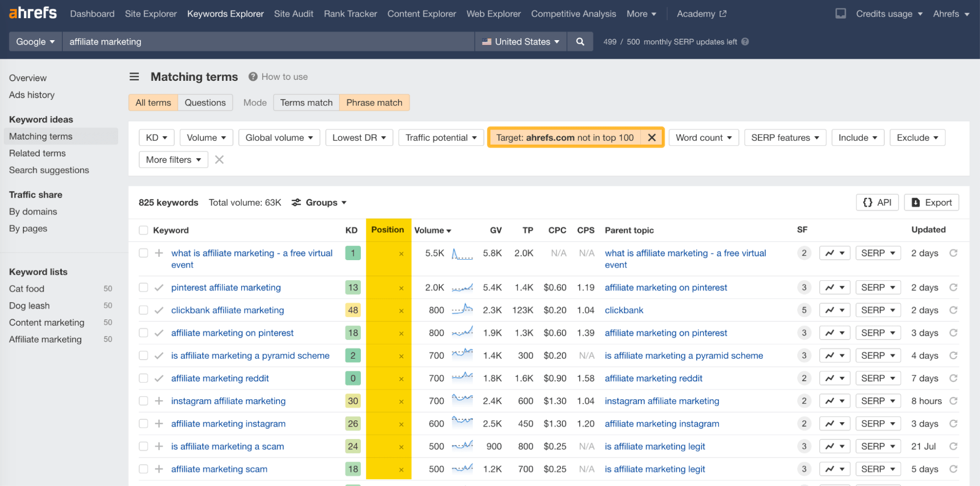Open the clickbank parent topic link
Image resolution: width=980 pixels, height=486 pixels.
pyautogui.click(x=624, y=310)
